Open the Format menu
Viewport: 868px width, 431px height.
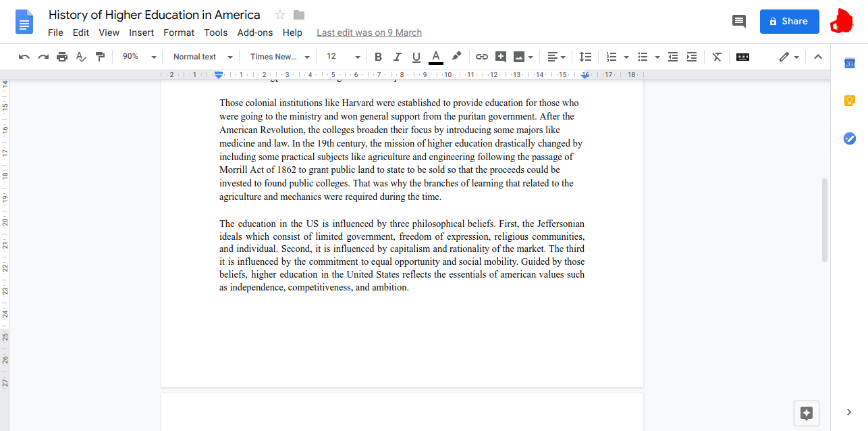179,32
